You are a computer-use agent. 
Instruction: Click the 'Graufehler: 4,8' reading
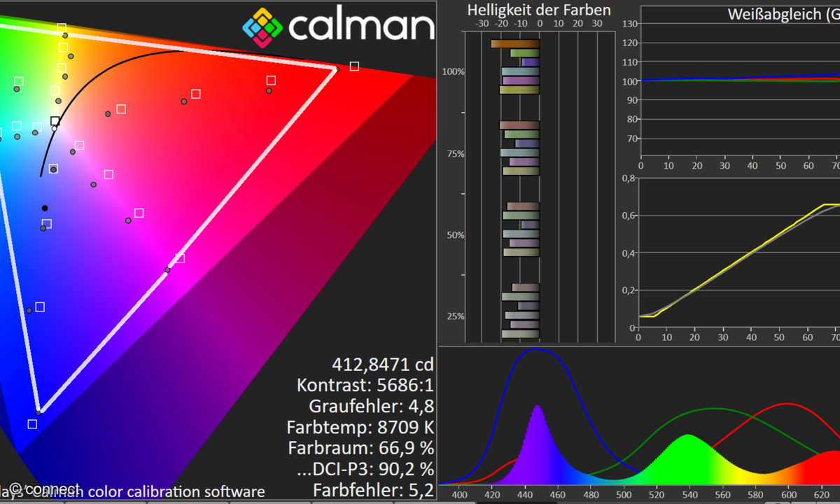click(371, 406)
